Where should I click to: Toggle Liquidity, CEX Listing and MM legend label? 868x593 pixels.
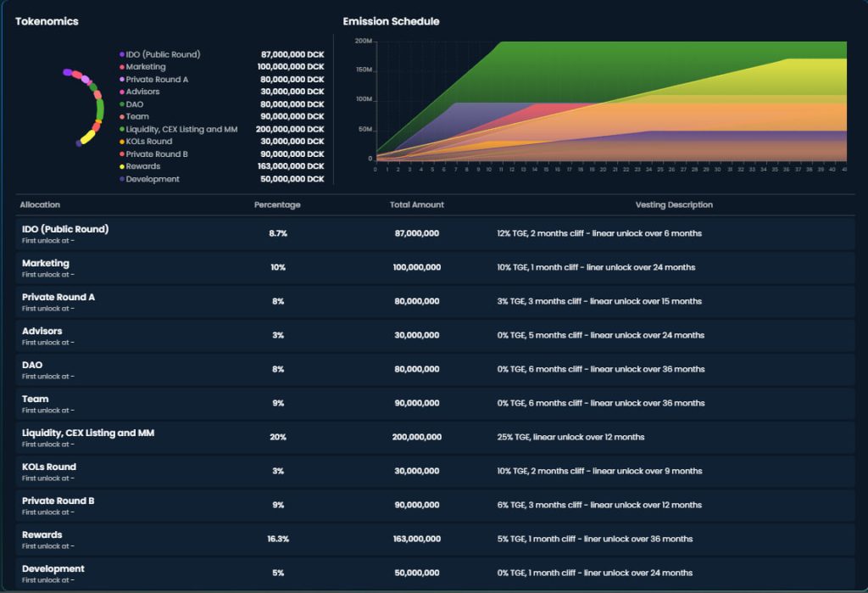pos(181,129)
